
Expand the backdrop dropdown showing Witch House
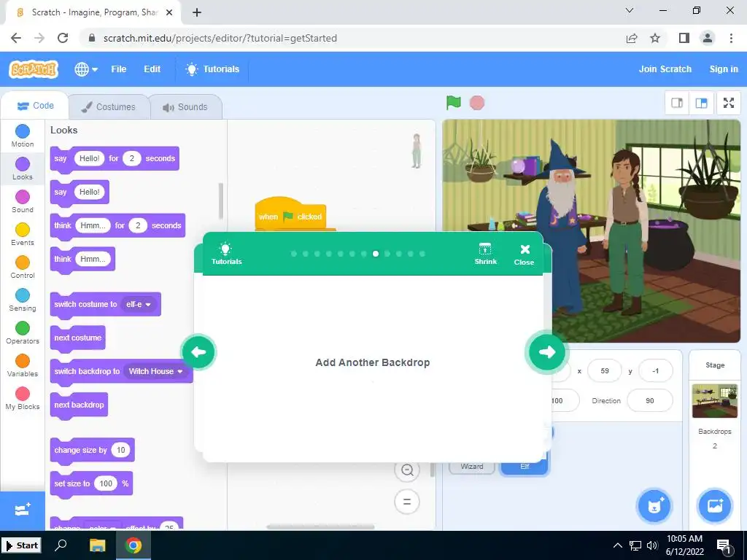pos(156,371)
